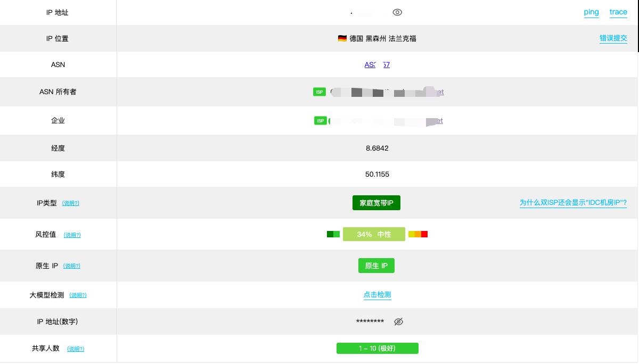The width and height of the screenshot is (639, 364).
Task: Click the latitude value 50.1155
Action: (x=377, y=174)
